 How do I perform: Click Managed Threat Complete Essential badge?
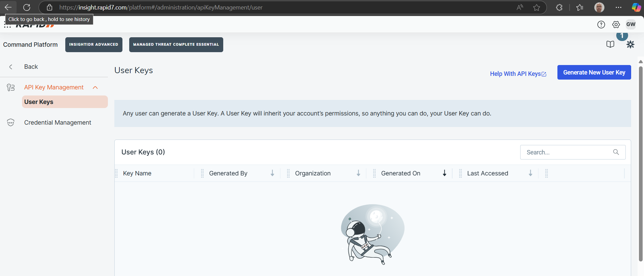click(176, 45)
